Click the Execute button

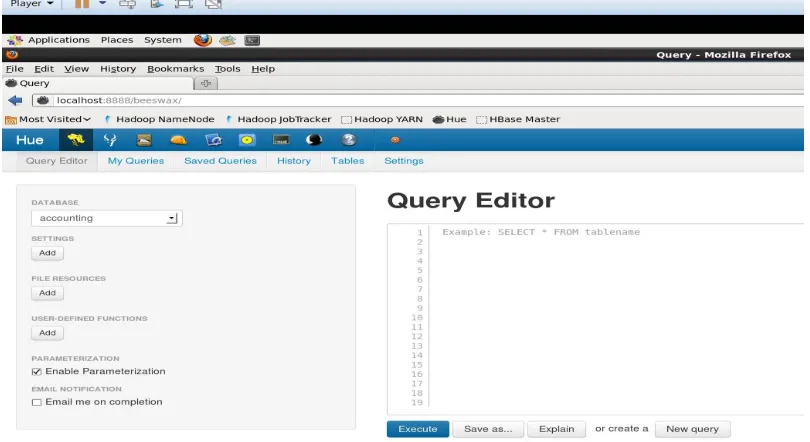[x=417, y=429]
